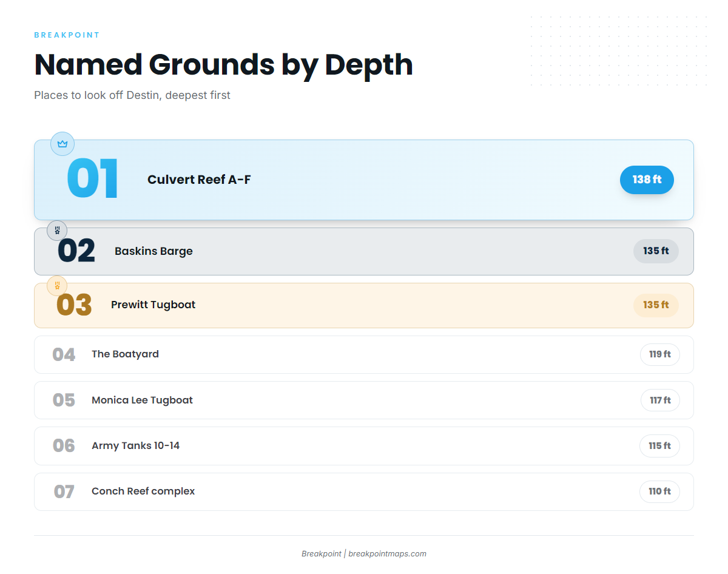Viewport: 728px width, 574px height.
Task: Click the Conch Reef complex name
Action: coord(143,491)
